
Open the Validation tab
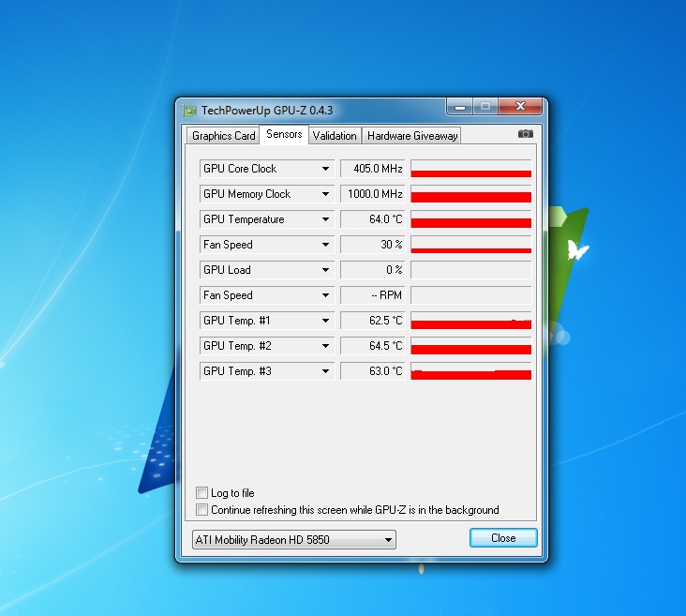coord(335,136)
